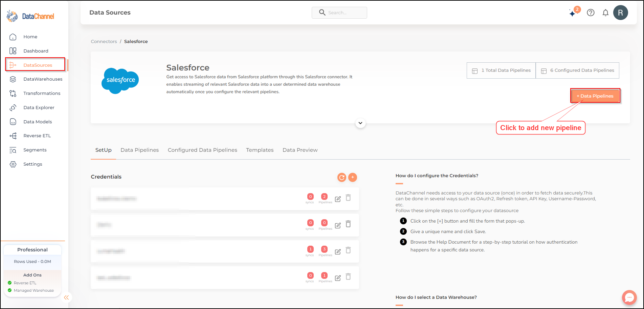Edit the credential with 2 pipelines
The height and width of the screenshot is (309, 644).
(x=338, y=199)
